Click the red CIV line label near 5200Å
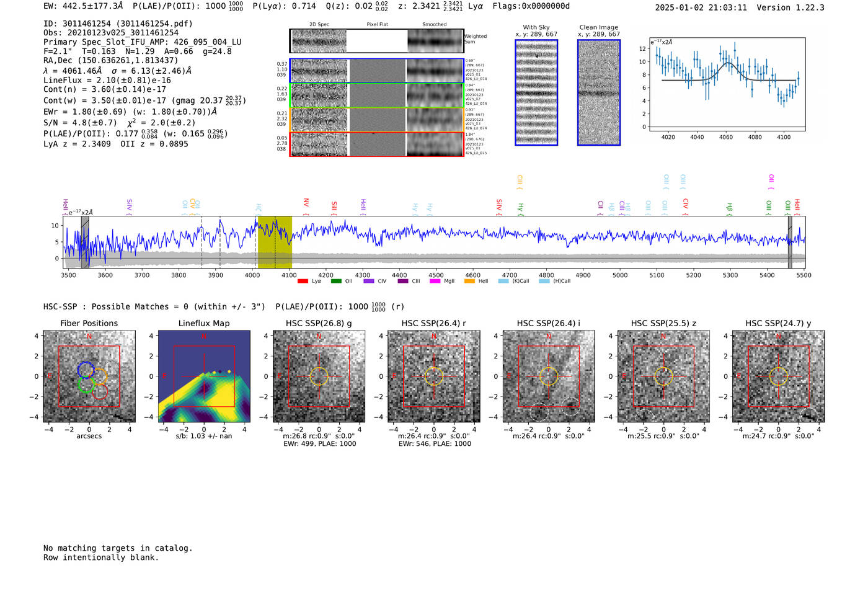Image resolution: width=868 pixels, height=591 pixels. [685, 207]
